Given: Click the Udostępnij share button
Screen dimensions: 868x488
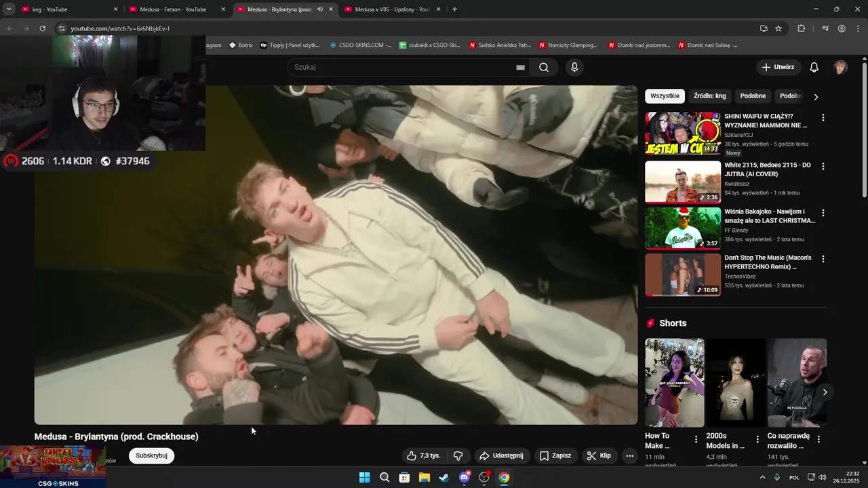Looking at the screenshot, I should pos(501,455).
